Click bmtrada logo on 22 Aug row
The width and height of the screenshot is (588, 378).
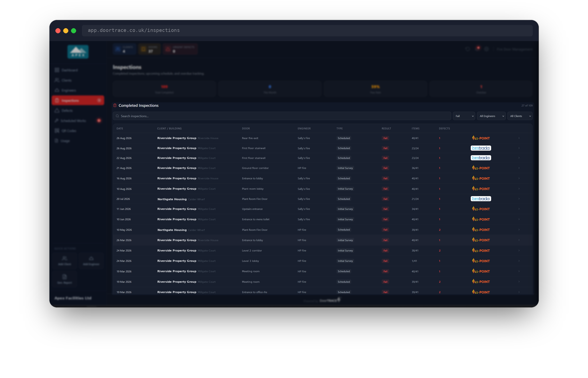[481, 158]
